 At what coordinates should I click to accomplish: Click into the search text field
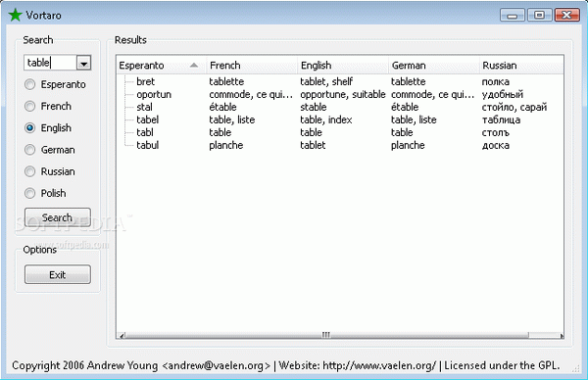pos(50,63)
